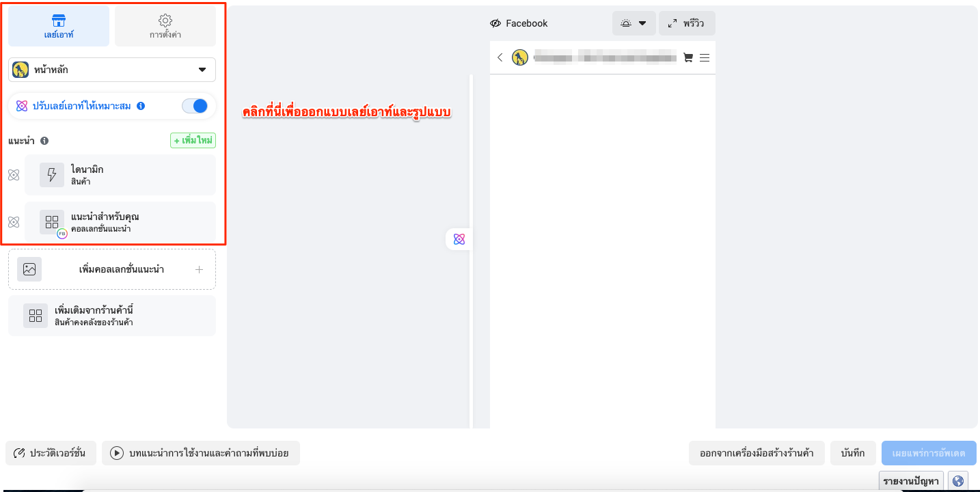Select the ไดนามิก สินค้า section
This screenshot has width=980, height=492.
pos(120,175)
